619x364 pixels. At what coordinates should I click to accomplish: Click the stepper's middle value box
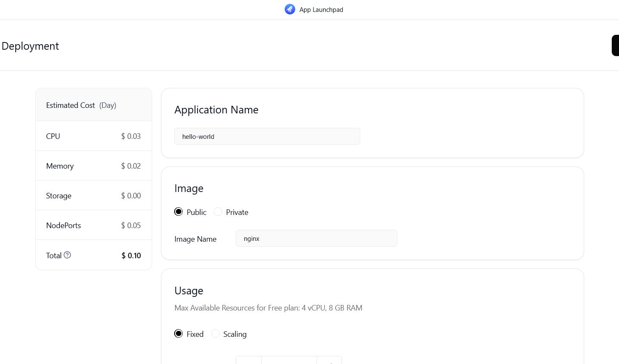[x=289, y=360]
